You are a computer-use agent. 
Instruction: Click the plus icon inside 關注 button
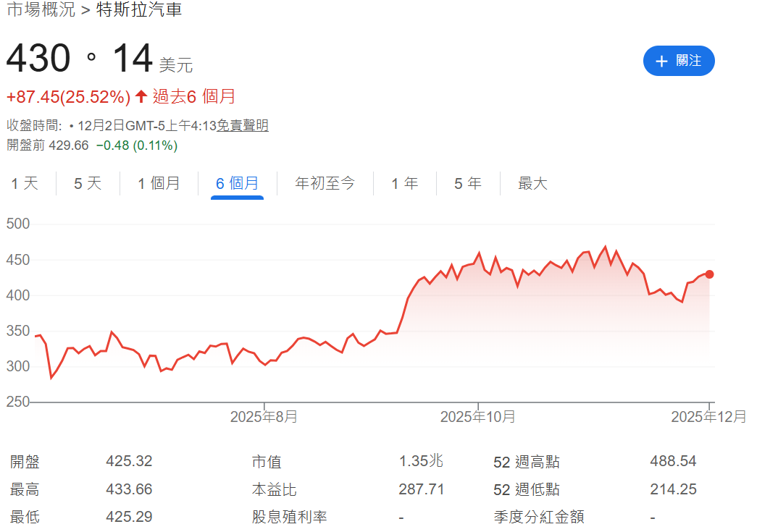click(x=661, y=61)
